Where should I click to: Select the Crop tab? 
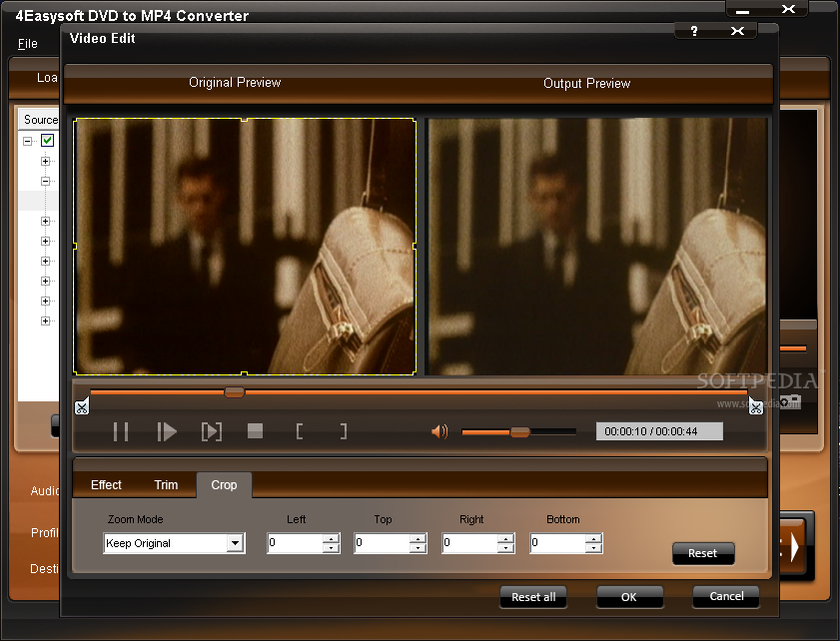point(224,485)
